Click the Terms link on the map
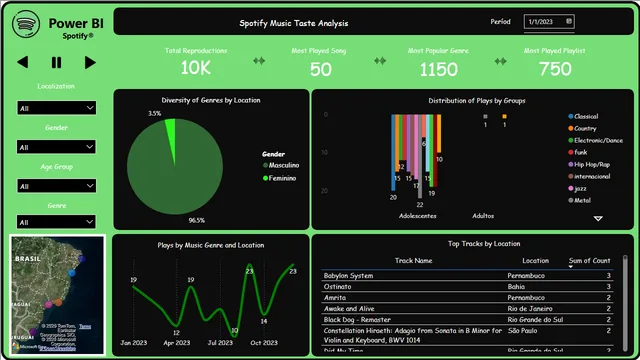The height and width of the screenshot is (360, 640). click(x=85, y=326)
